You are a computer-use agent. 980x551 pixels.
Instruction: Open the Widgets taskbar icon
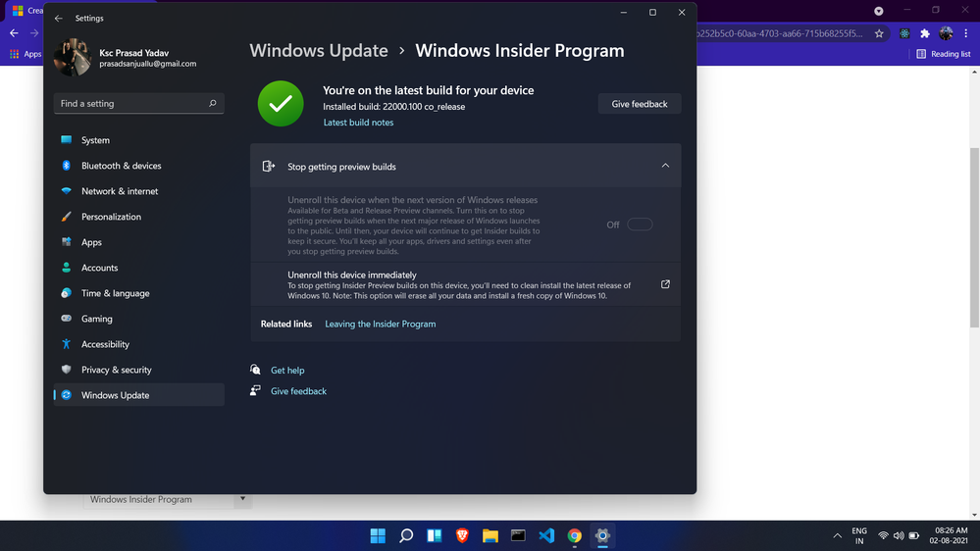435,536
